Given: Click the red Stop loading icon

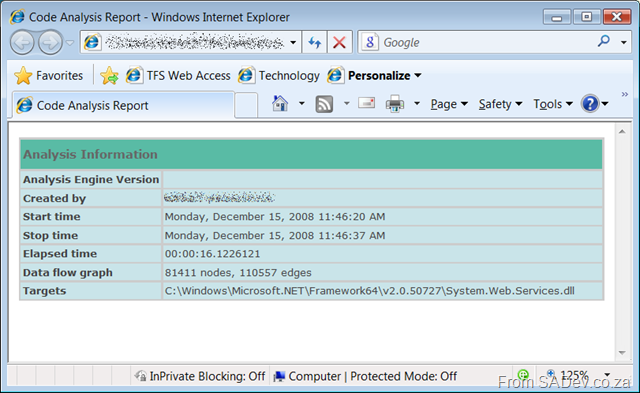Looking at the screenshot, I should point(339,42).
